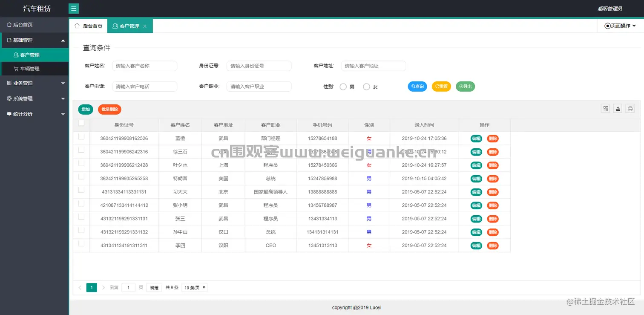Check the row checkbox for 张小明
Image resolution: width=644 pixels, height=315 pixels.
click(81, 203)
